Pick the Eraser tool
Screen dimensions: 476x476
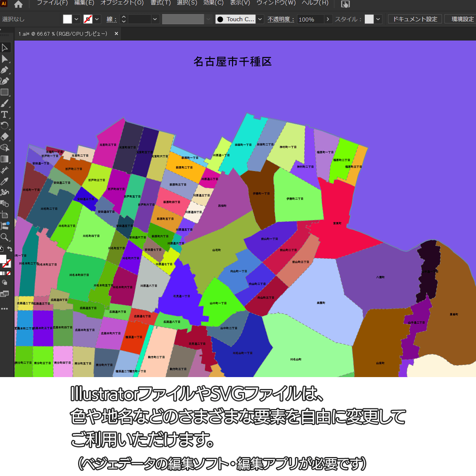5,136
